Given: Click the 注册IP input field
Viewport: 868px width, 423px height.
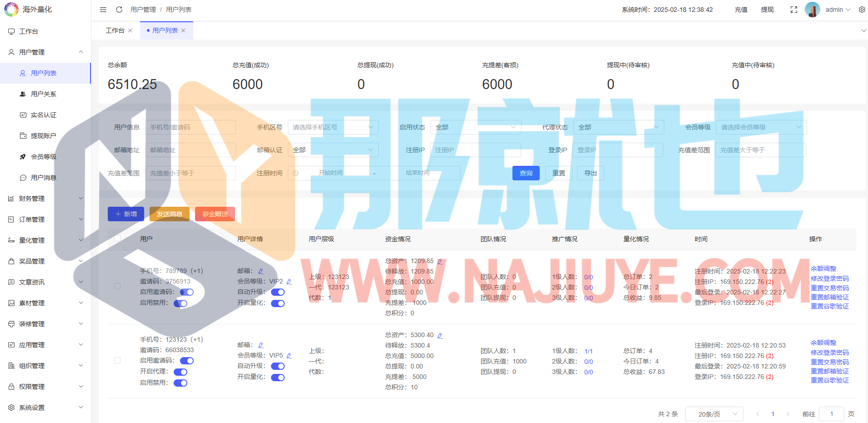Looking at the screenshot, I should click(475, 150).
